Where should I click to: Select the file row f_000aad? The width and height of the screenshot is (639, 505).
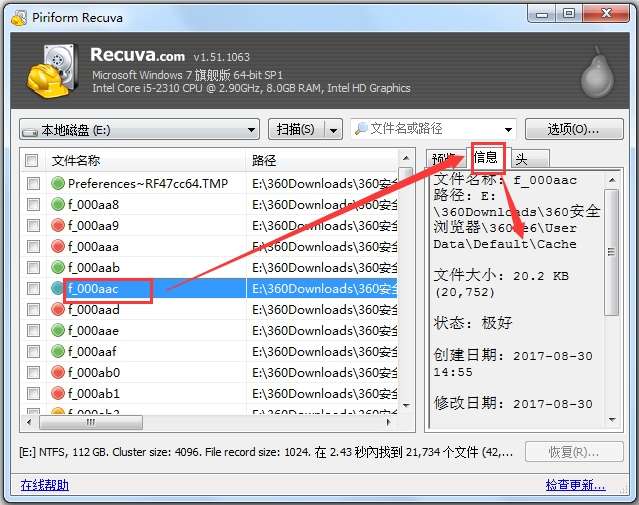(x=209, y=310)
